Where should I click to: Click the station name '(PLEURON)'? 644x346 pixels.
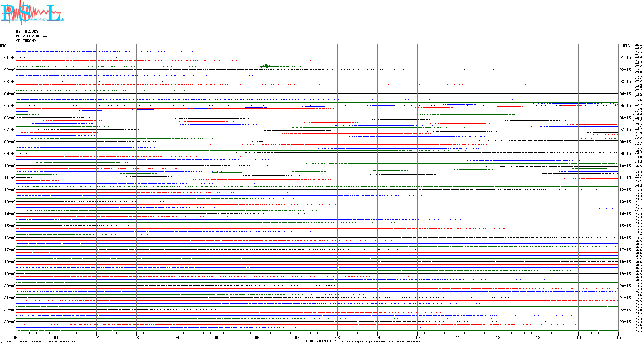[26, 41]
